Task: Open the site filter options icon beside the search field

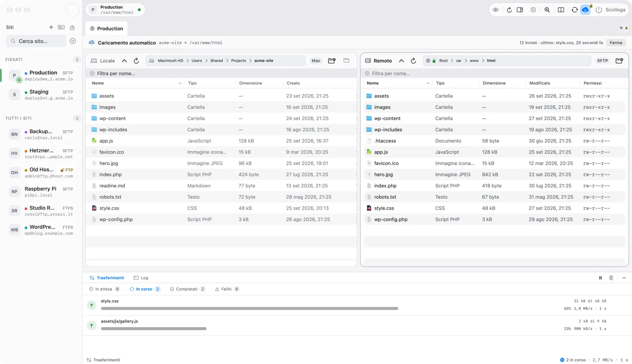Action: tap(73, 41)
